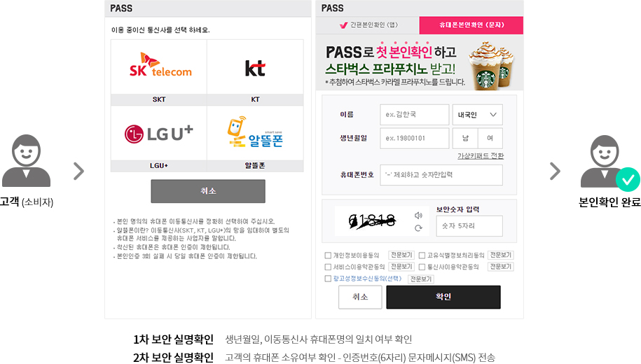View full text for 서비스이용약관동의
This screenshot has width=641, height=364.
tap(401, 267)
